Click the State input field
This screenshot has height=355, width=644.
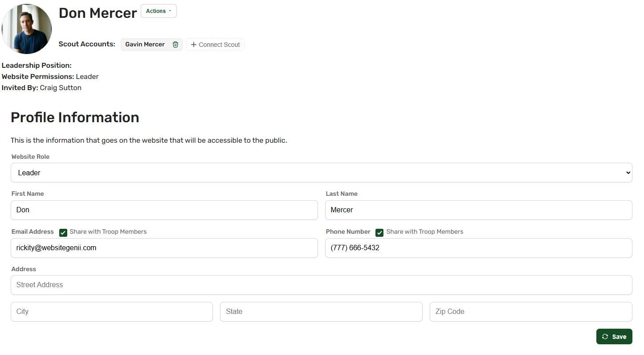(x=321, y=312)
